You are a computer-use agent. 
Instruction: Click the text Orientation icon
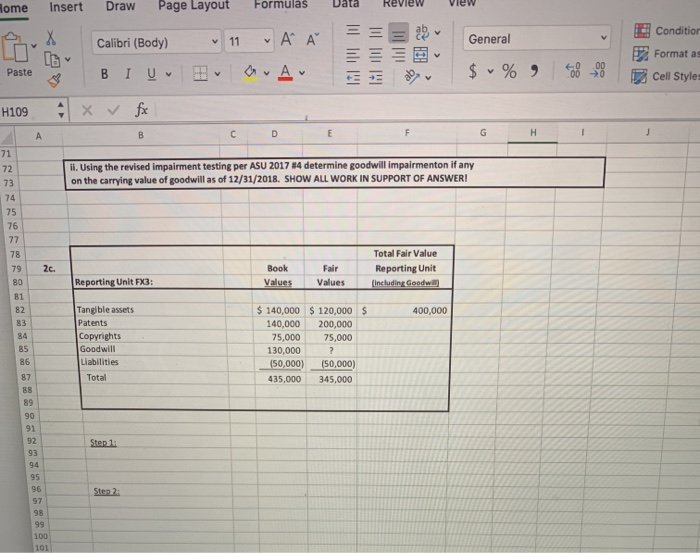click(412, 77)
